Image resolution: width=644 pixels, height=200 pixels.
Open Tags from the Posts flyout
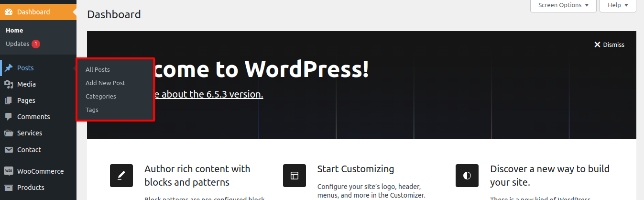click(x=92, y=110)
